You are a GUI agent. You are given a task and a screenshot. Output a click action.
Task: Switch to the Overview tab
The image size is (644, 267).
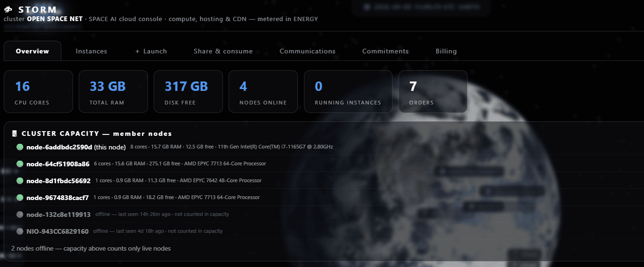[x=32, y=51]
